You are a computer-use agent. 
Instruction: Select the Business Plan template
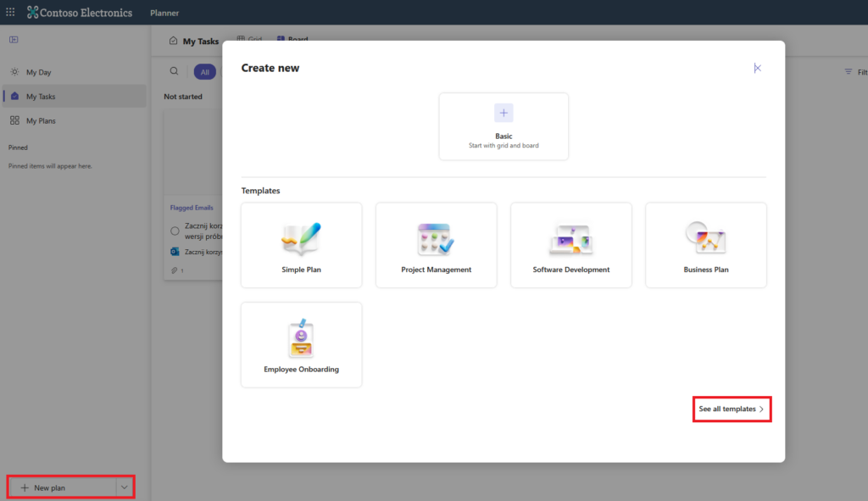705,245
